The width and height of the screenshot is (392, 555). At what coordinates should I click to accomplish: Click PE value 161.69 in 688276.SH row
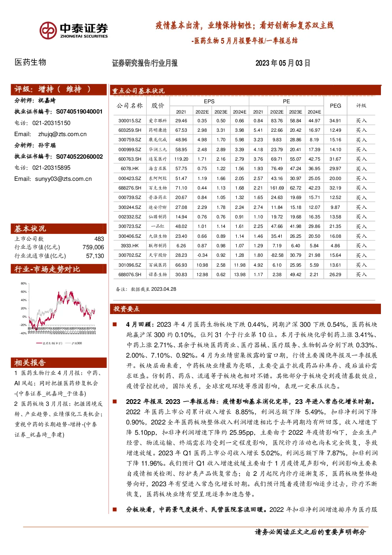pos(277,188)
